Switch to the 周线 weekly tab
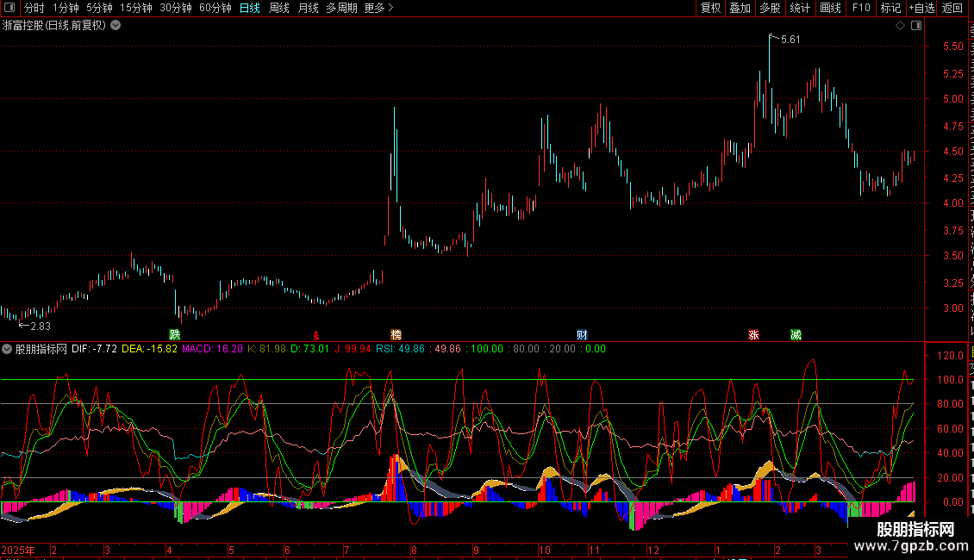974x560 pixels. [279, 8]
